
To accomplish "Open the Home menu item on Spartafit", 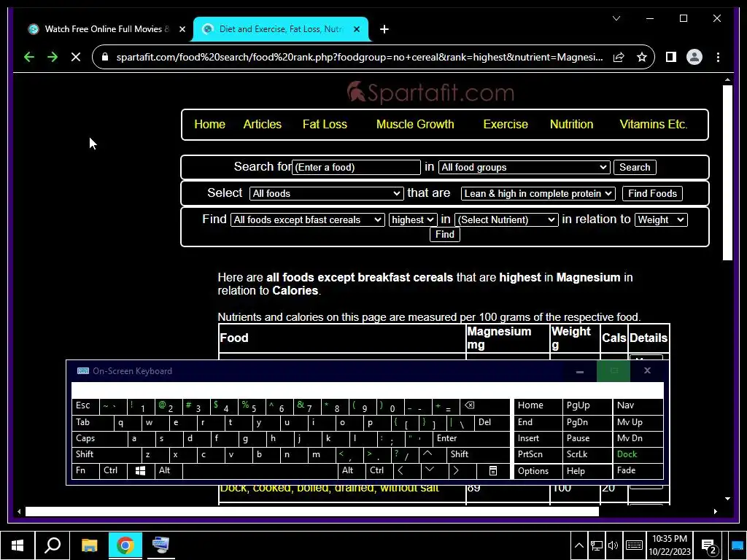I will click(x=209, y=124).
